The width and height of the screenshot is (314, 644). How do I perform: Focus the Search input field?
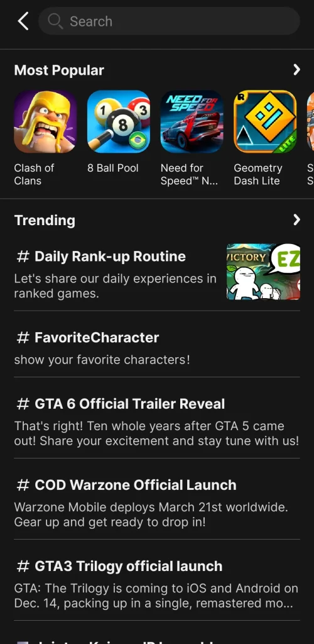pyautogui.click(x=169, y=21)
